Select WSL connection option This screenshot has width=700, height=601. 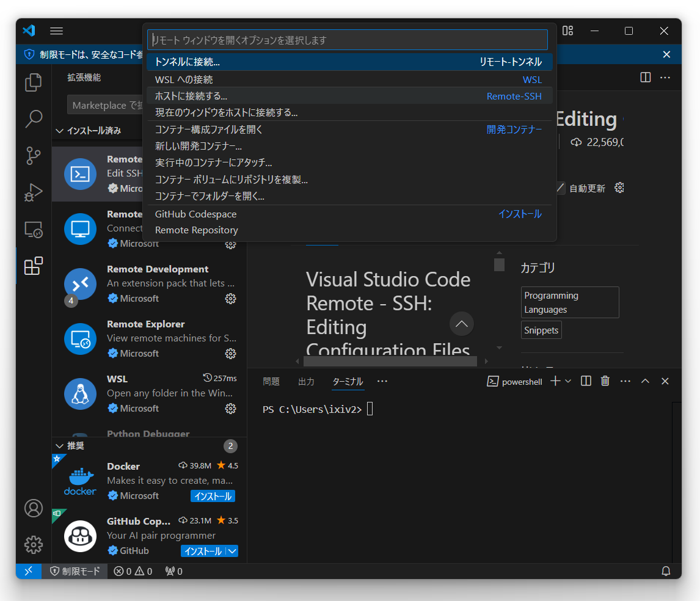349,79
